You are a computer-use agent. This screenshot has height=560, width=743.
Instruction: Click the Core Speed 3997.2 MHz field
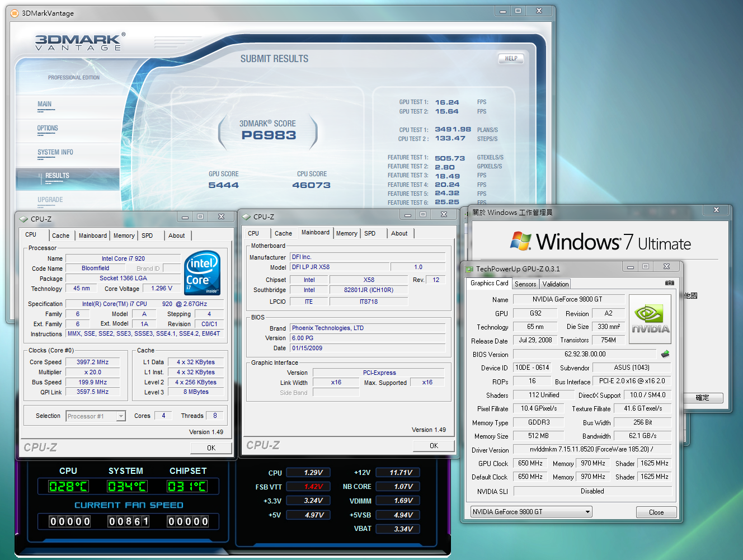(92, 362)
